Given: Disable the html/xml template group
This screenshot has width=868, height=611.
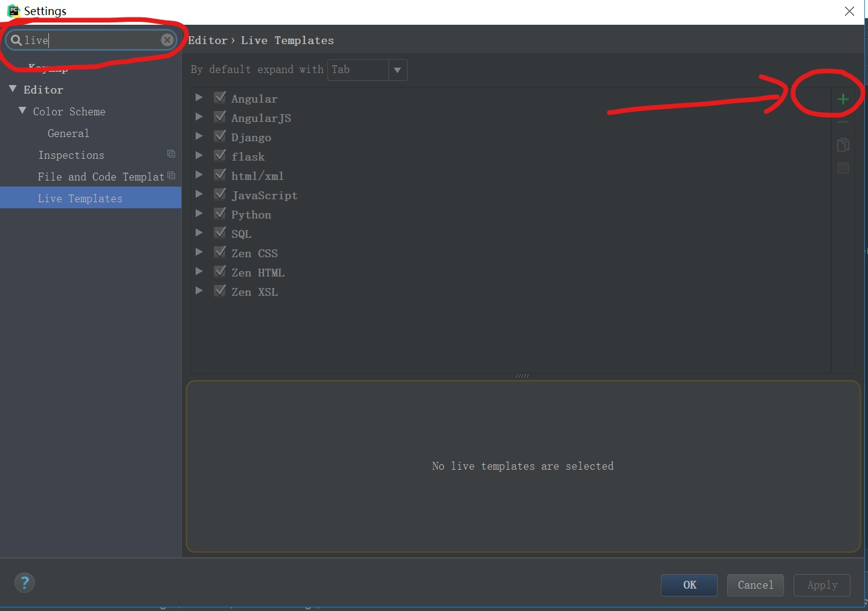Looking at the screenshot, I should 220,174.
